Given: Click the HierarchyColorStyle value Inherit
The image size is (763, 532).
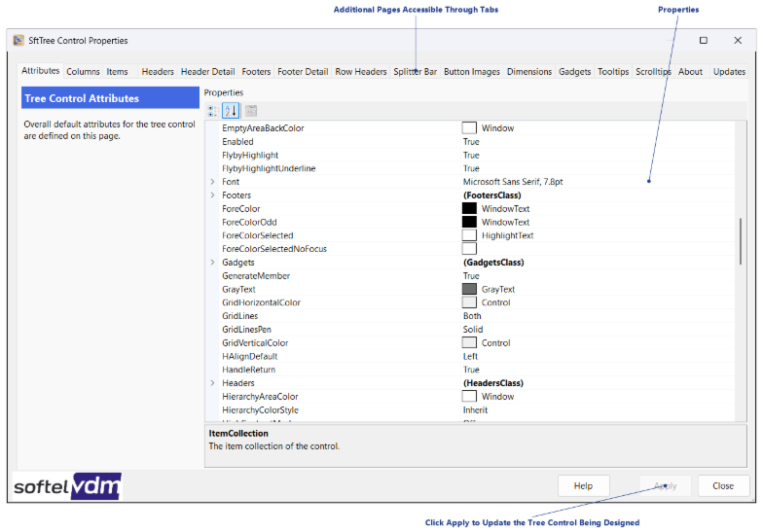Looking at the screenshot, I should 475,410.
